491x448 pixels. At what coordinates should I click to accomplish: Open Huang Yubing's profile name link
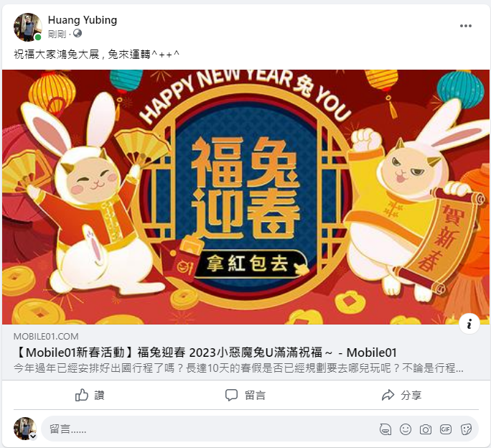point(83,20)
